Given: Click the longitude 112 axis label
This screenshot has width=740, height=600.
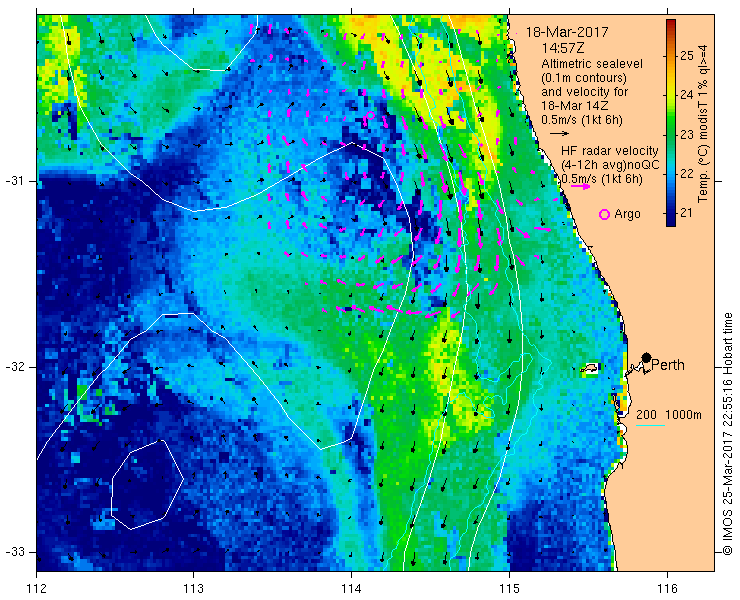Looking at the screenshot, I should coord(36,589).
